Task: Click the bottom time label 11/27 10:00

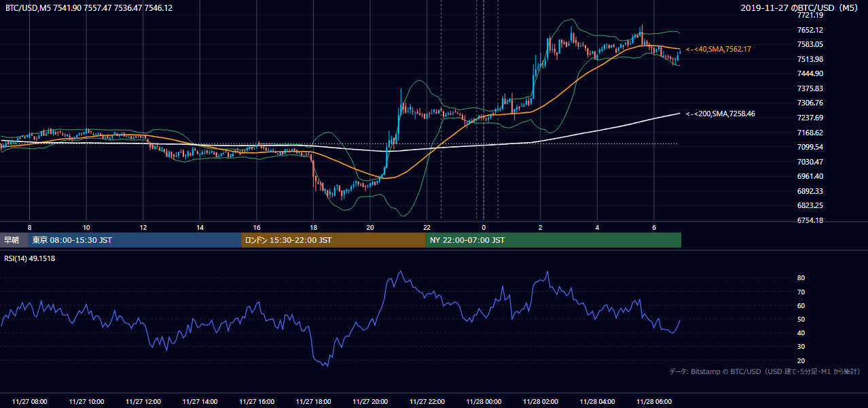Action: point(86,402)
